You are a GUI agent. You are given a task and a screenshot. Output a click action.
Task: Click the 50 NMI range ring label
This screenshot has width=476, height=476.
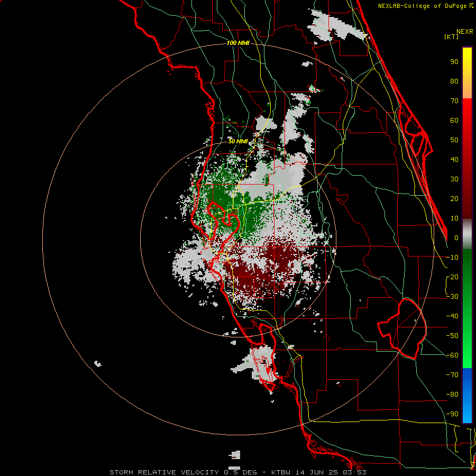pos(238,141)
